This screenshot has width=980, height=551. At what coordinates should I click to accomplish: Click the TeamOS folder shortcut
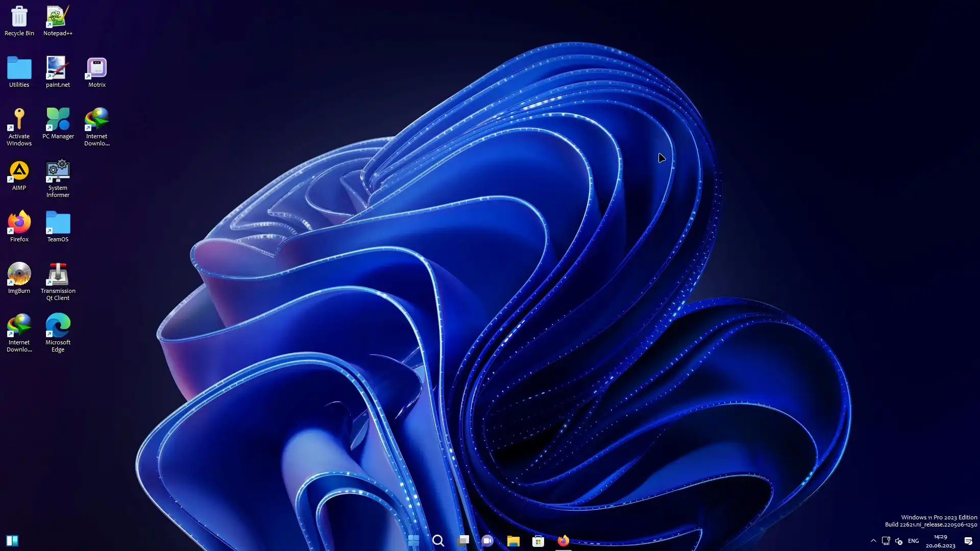(58, 223)
